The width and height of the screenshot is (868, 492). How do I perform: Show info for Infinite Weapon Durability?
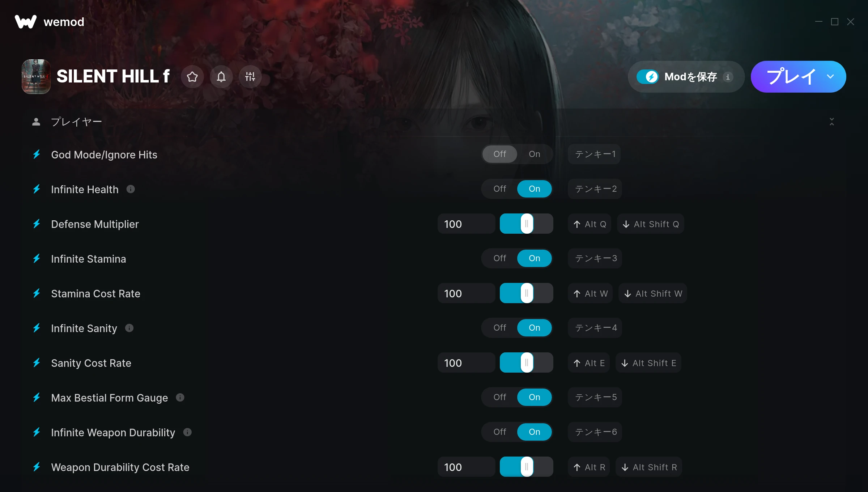tap(187, 432)
